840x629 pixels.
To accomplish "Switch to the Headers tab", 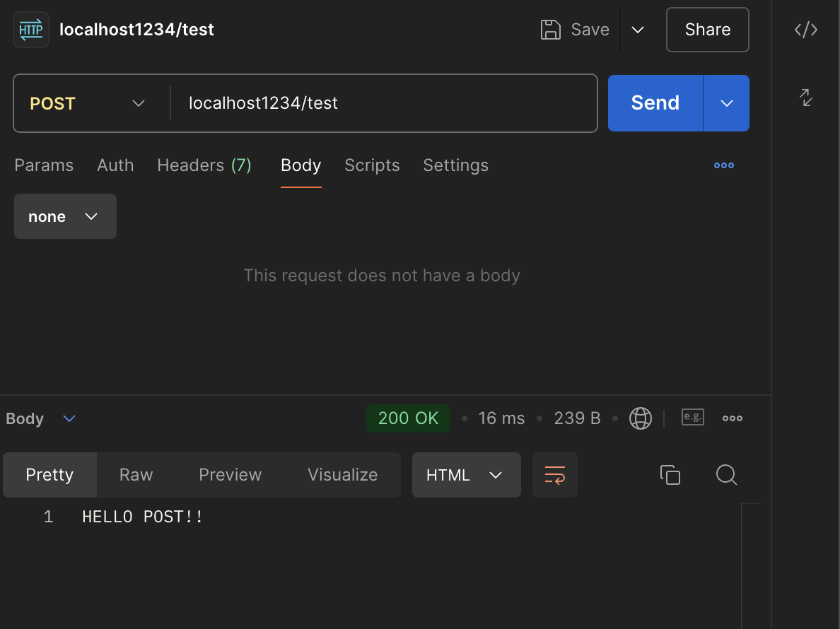I will (204, 165).
